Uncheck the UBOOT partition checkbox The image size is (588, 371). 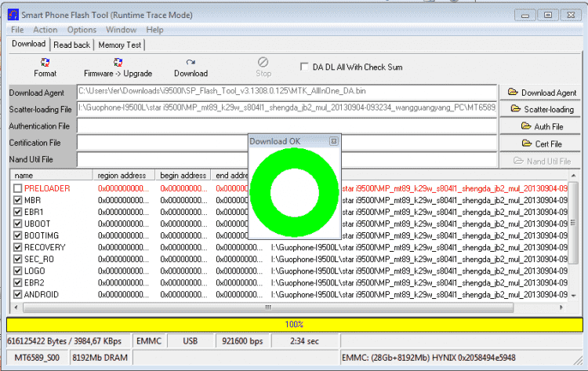point(17,224)
